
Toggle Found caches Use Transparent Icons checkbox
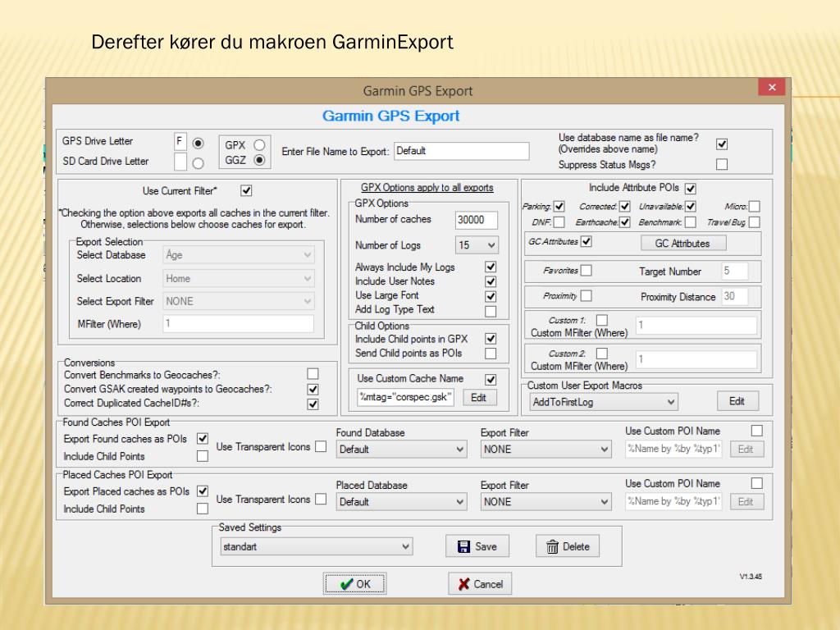pyautogui.click(x=321, y=446)
